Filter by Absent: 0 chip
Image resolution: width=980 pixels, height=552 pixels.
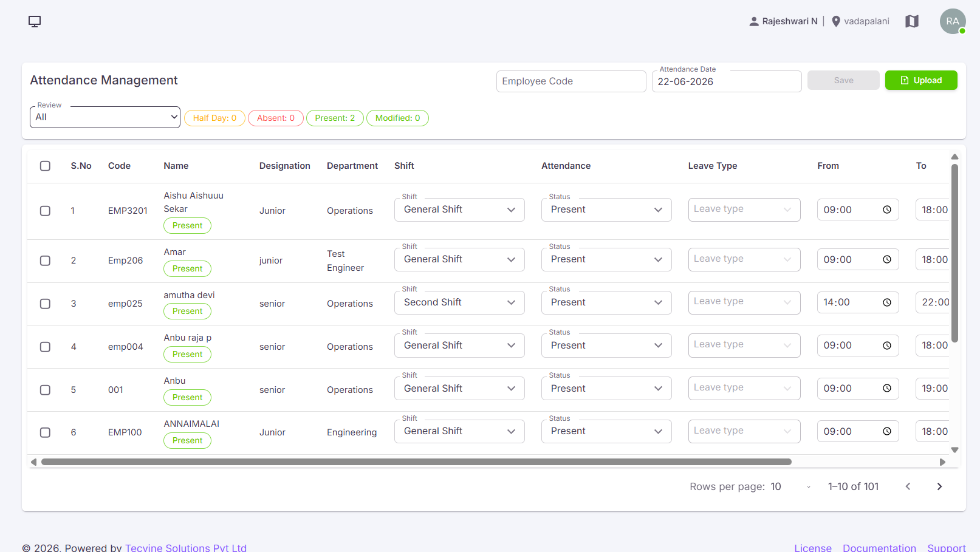[x=276, y=118]
